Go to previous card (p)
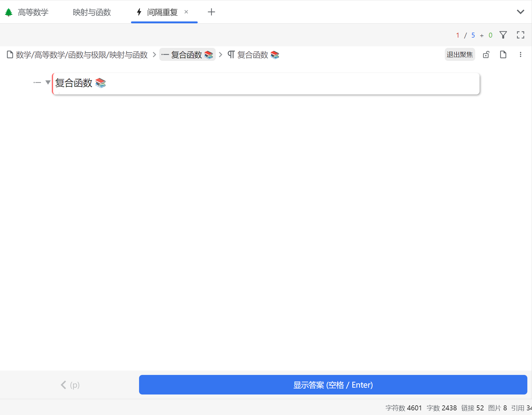 pos(70,385)
